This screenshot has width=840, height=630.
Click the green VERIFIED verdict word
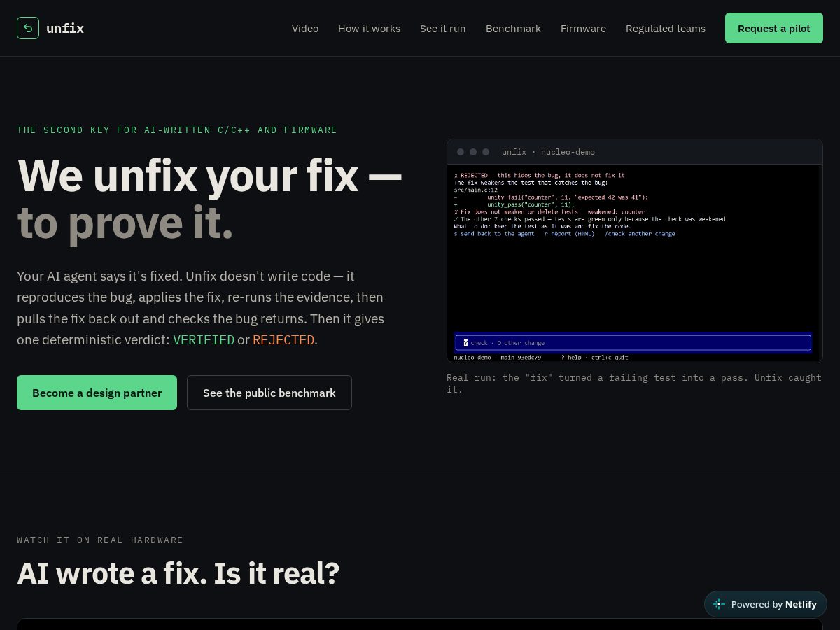[x=204, y=339]
